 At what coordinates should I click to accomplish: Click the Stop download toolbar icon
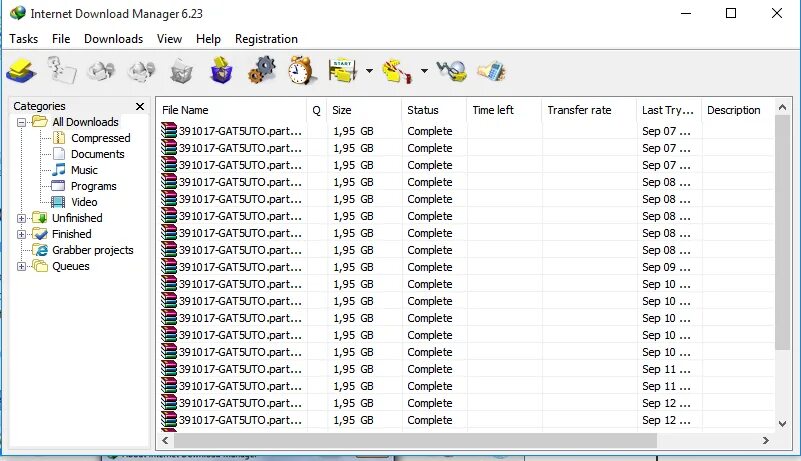(x=101, y=71)
